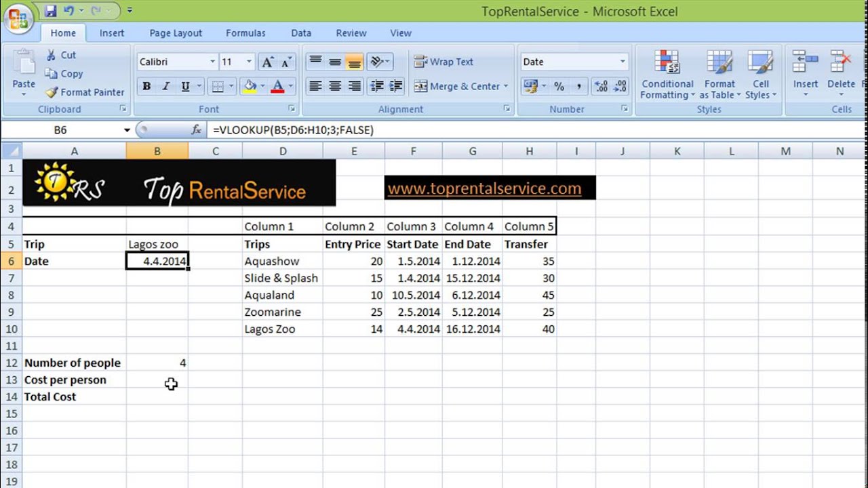Select cell B13 Cost per person value

click(157, 380)
